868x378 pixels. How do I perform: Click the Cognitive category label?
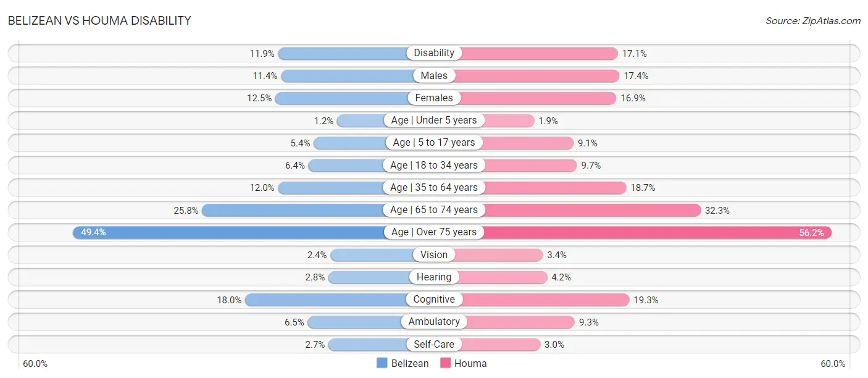click(x=434, y=300)
